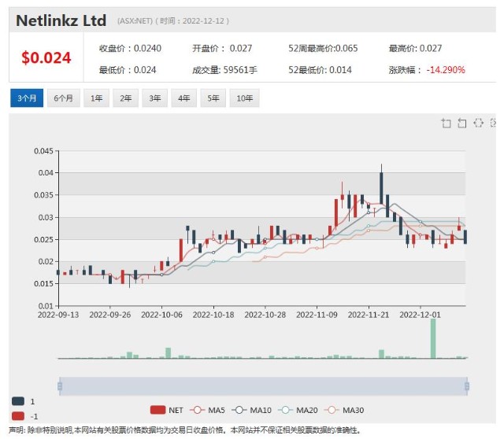This screenshot has height=439, width=504.
Task: Click the zoom reset icon
Action: [x=462, y=123]
